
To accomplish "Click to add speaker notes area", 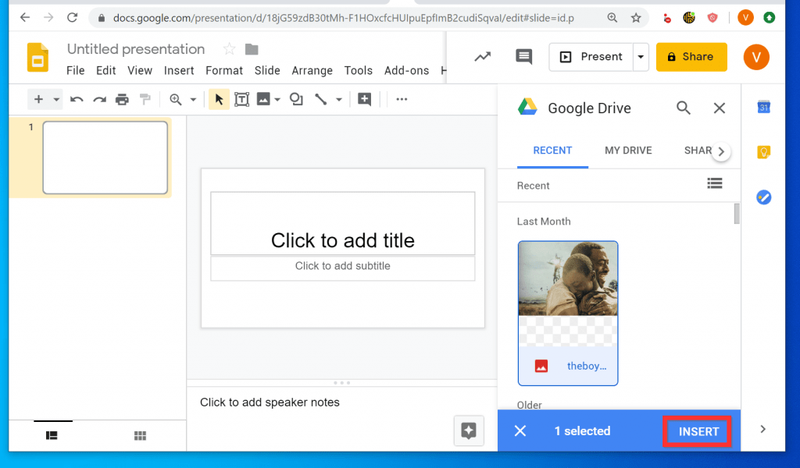I will point(269,402).
